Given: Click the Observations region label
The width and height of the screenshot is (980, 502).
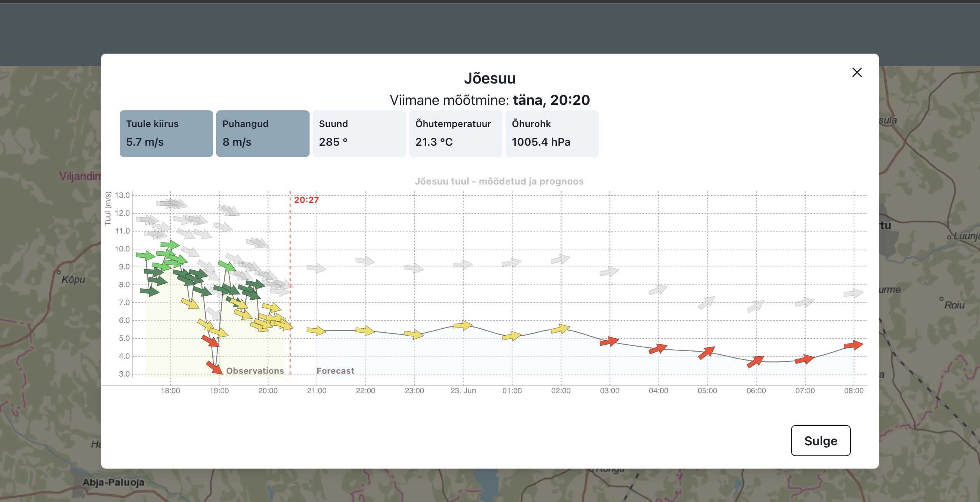Looking at the screenshot, I should point(255,371).
